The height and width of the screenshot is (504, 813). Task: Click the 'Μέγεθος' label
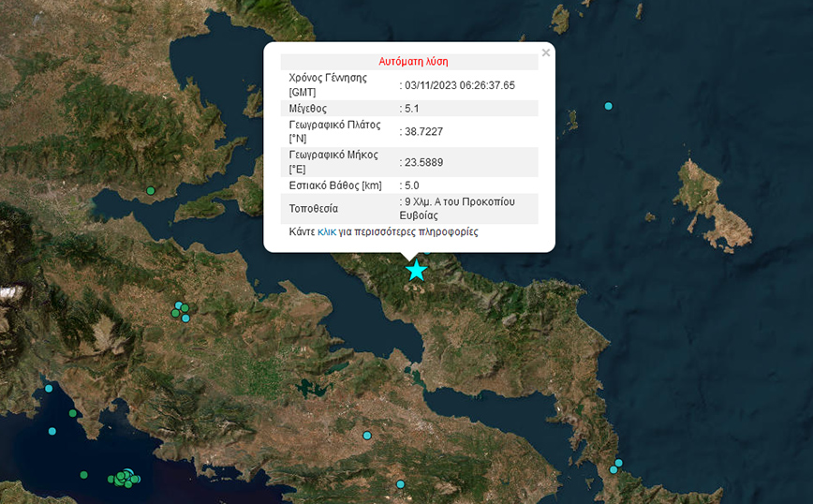pos(307,109)
